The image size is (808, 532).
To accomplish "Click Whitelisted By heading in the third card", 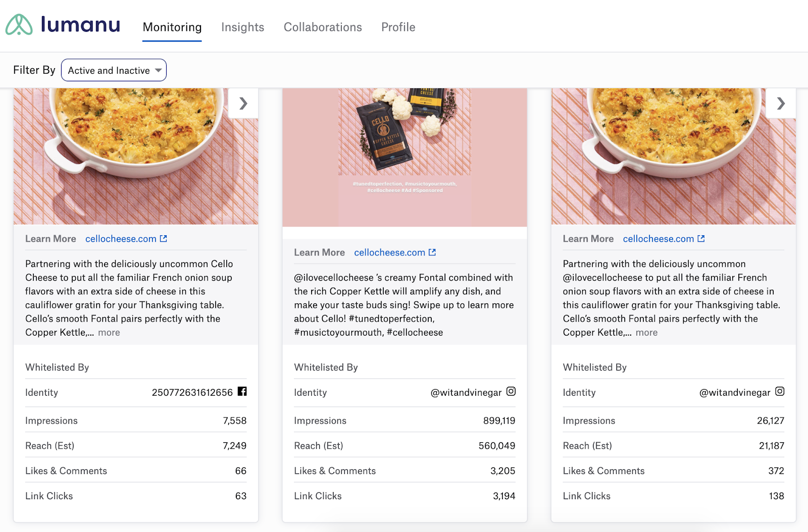I will tap(595, 367).
